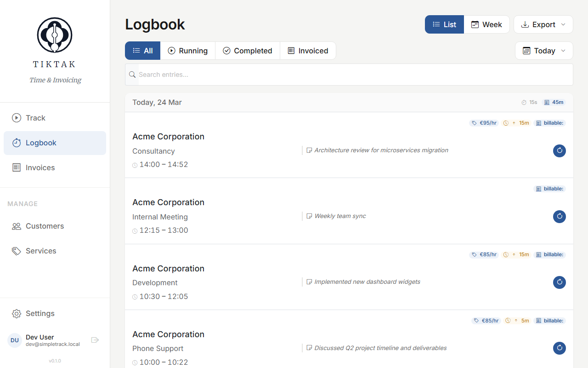Open Invoices via the sidebar invoice icon

click(17, 167)
